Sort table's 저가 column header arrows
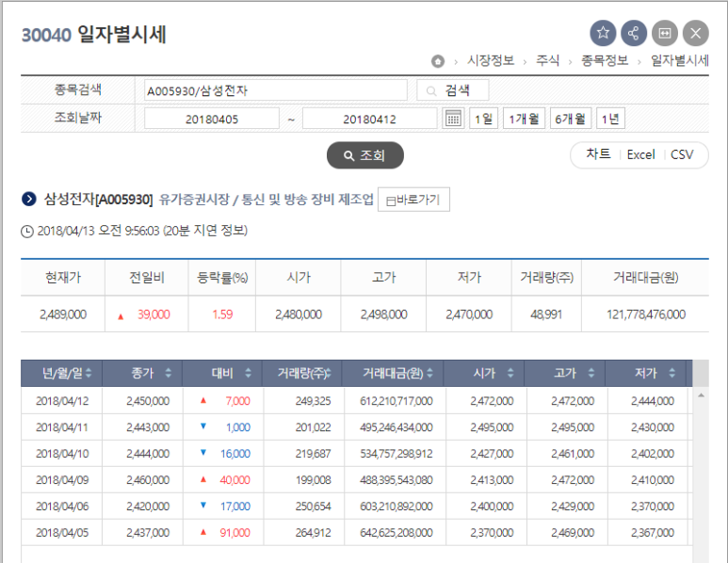Viewport: 728px width, 563px height. coord(671,373)
